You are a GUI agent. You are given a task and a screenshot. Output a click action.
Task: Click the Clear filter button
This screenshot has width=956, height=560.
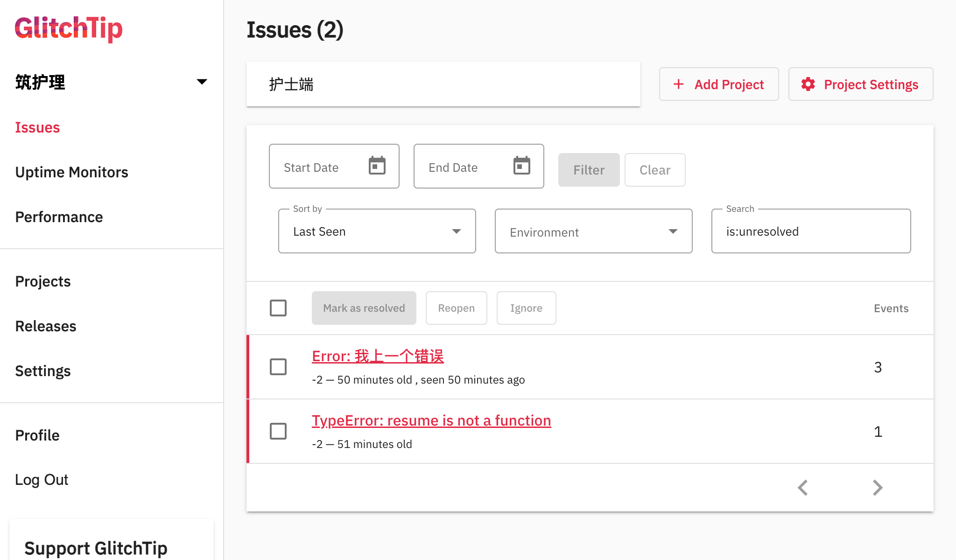click(654, 170)
